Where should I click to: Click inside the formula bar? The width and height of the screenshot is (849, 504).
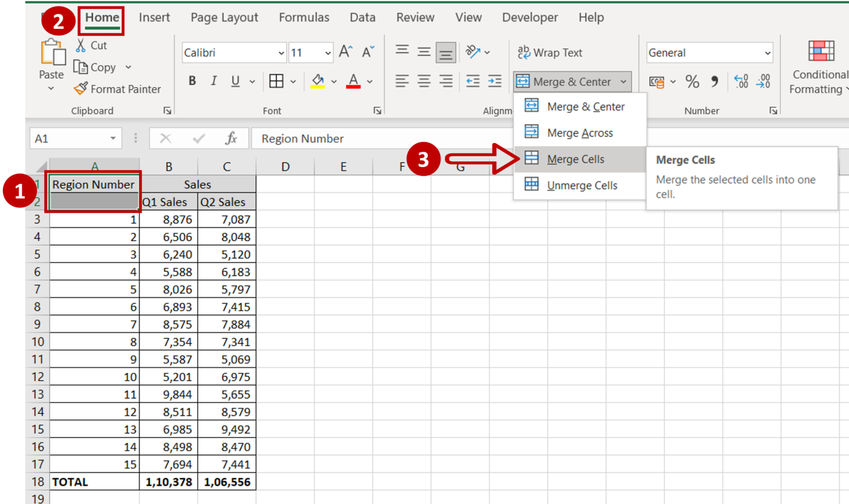coord(387,138)
